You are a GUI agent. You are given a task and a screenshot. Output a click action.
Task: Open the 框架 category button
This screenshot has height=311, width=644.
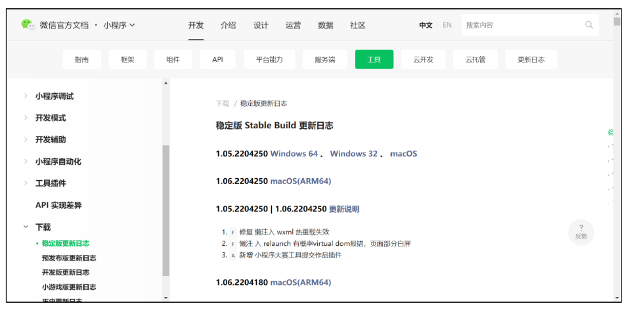tap(127, 59)
